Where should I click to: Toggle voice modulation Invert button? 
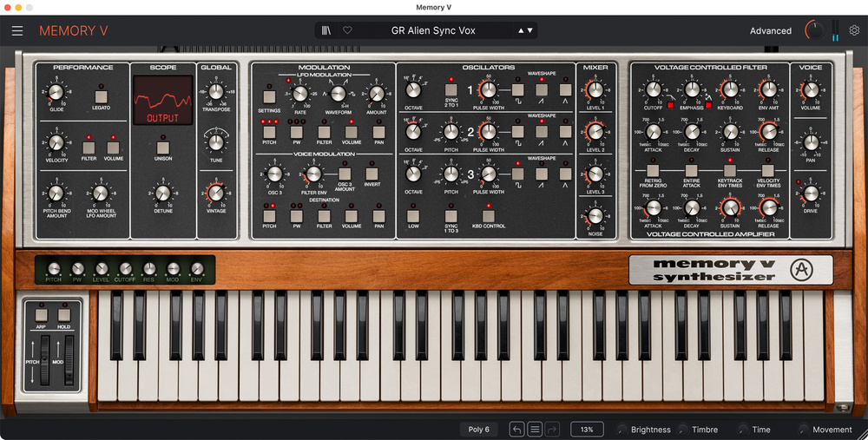coord(372,174)
